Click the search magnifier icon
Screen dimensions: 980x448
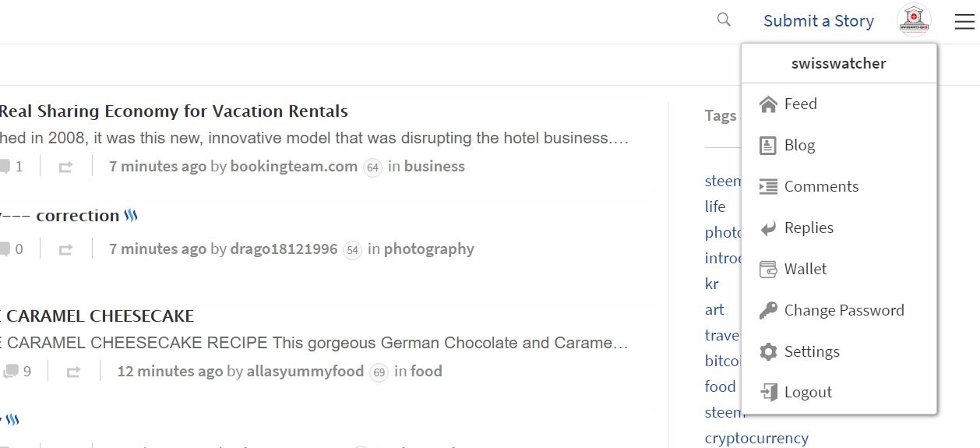click(x=724, y=20)
